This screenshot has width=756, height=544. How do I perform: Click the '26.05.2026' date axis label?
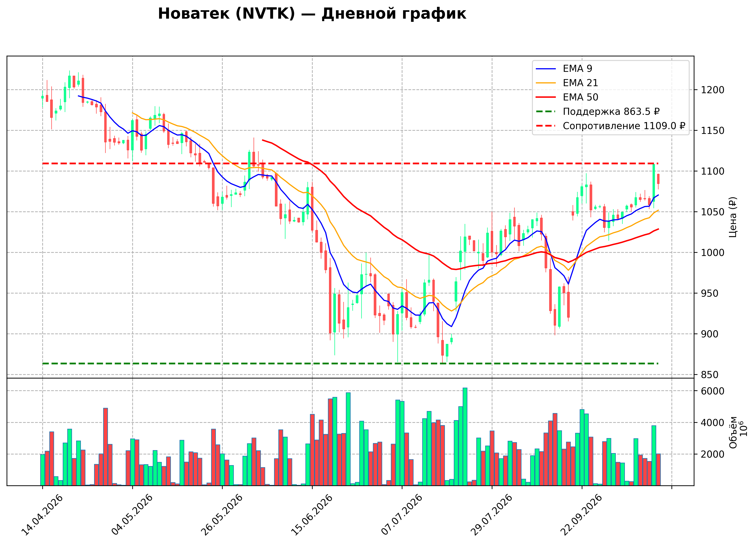[222, 515]
